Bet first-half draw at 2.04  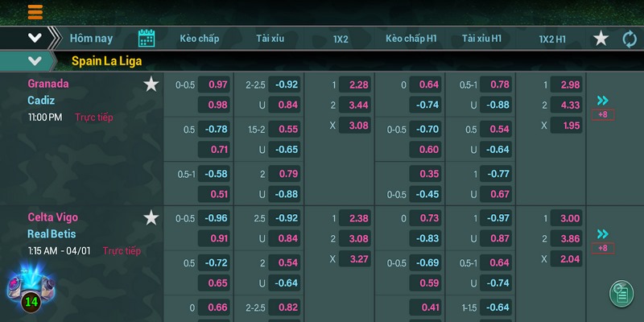coord(567,258)
